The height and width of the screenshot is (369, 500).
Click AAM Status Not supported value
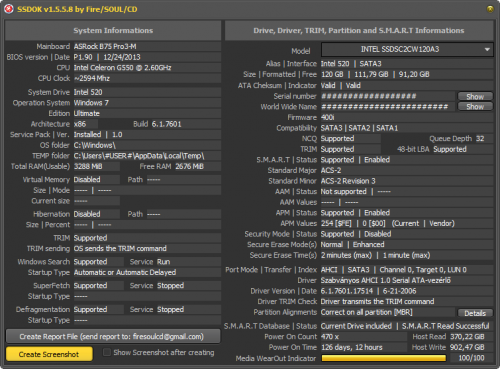click(x=343, y=192)
